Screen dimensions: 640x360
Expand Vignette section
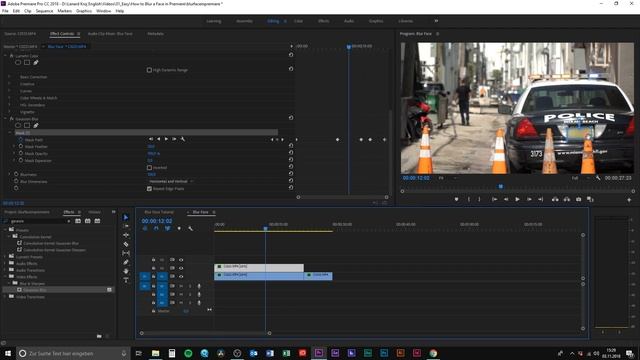[9, 112]
